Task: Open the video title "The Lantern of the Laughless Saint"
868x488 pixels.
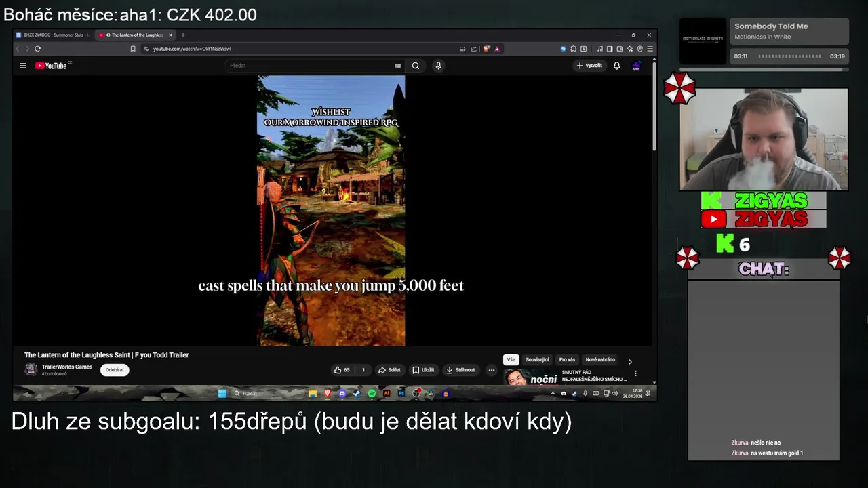Action: tap(106, 355)
